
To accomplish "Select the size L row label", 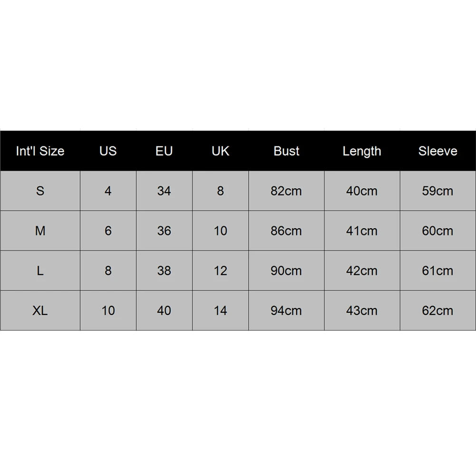I will 40,271.
